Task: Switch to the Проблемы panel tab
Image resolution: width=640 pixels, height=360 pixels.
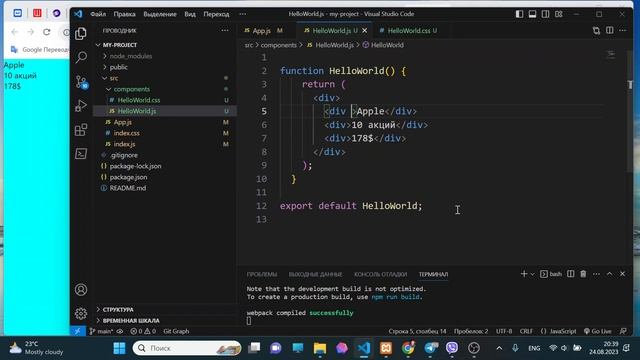Action: tap(262, 274)
